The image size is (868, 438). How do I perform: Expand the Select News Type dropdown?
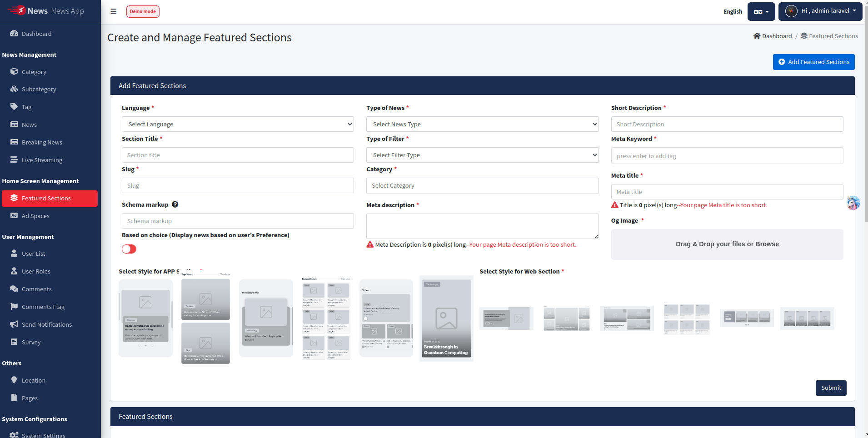(482, 124)
